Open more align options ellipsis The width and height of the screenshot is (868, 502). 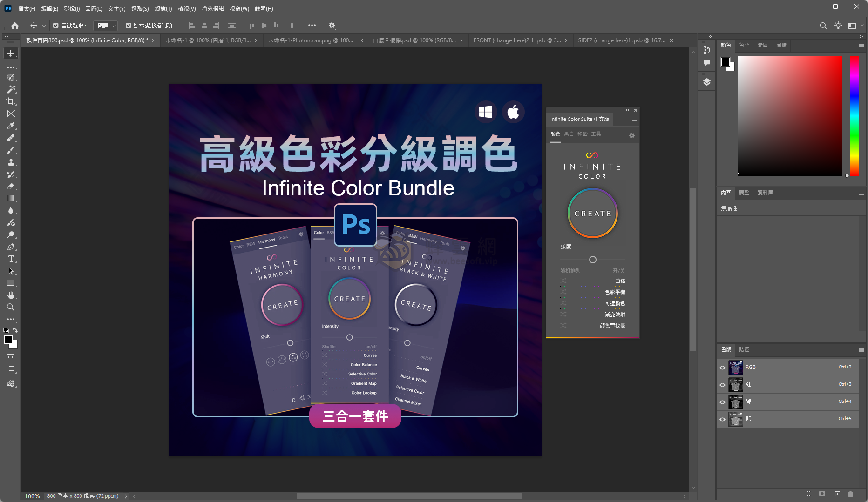(312, 26)
